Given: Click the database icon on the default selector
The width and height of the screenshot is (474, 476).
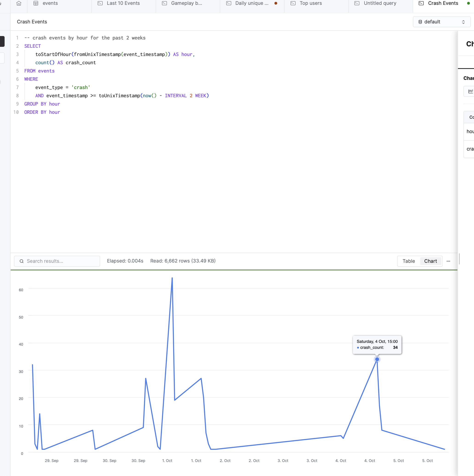Looking at the screenshot, I should coord(420,22).
